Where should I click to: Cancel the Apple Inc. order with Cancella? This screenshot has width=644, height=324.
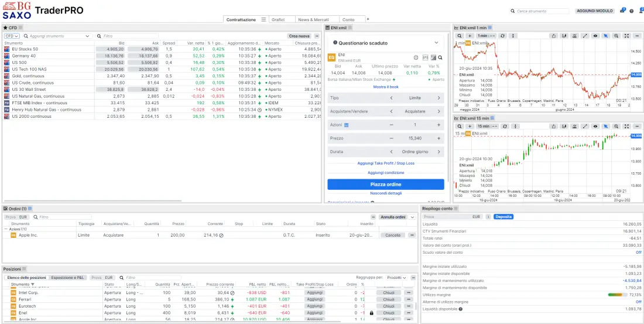click(x=393, y=235)
